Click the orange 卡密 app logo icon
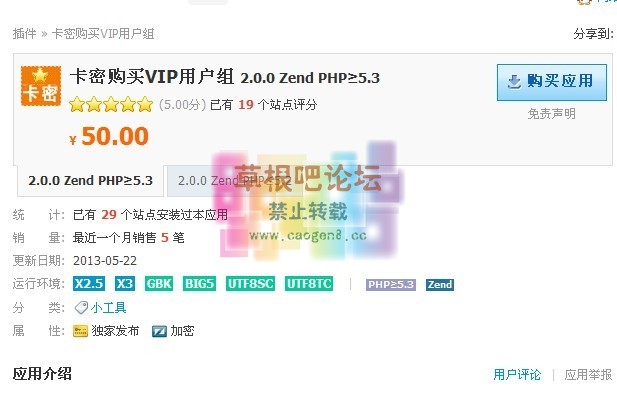This screenshot has width=617, height=402. click(41, 86)
